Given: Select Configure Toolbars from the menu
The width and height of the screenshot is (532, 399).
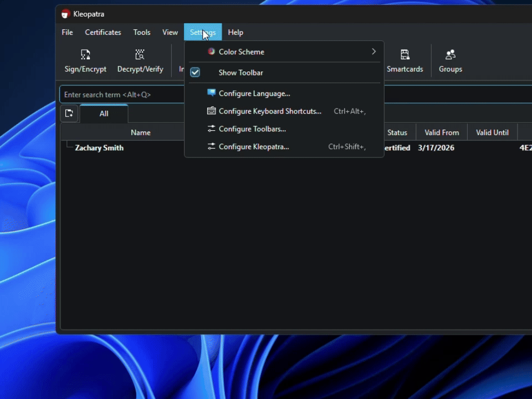Looking at the screenshot, I should pyautogui.click(x=252, y=129).
